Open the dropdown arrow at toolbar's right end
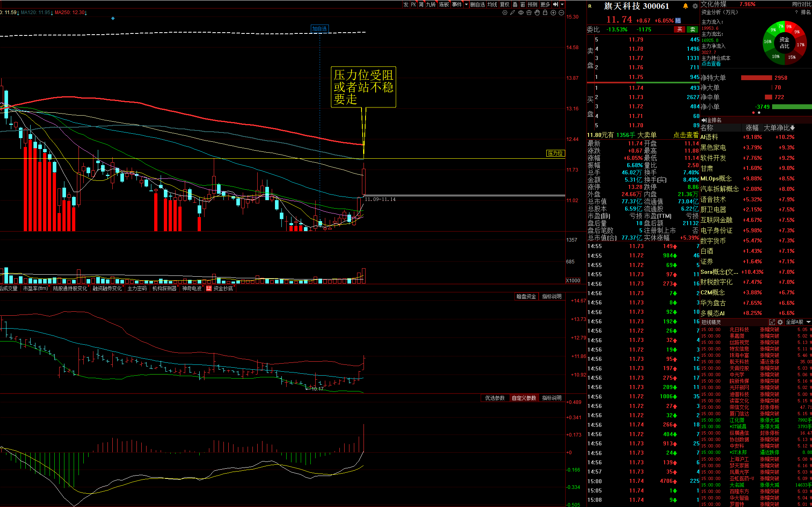Image resolution: width=812 pixels, height=507 pixels. point(562,4)
